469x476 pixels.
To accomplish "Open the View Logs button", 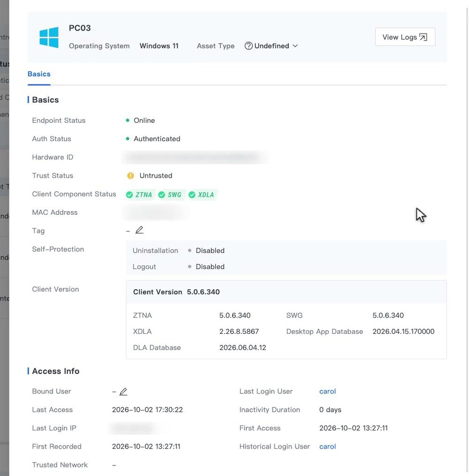I will (x=405, y=37).
